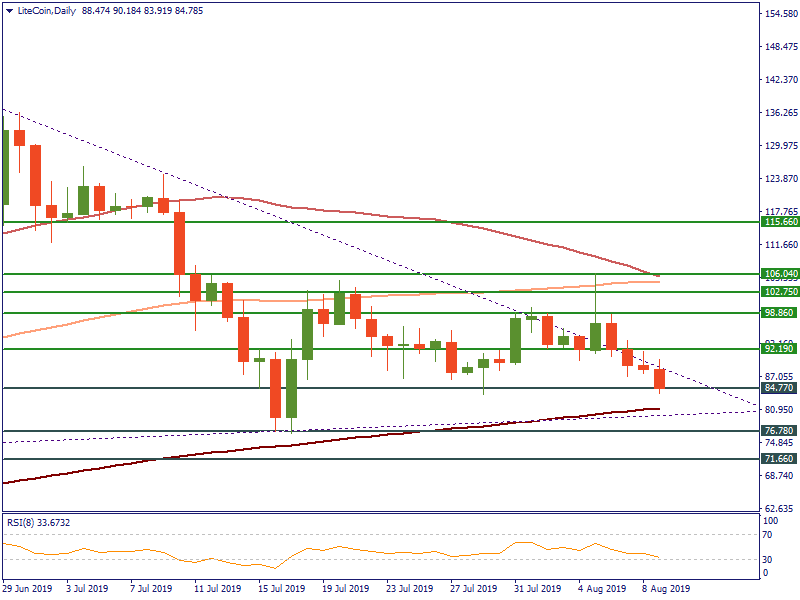Viewport: 800px width, 600px height.
Task: Click the 62.635 price axis value
Action: tap(779, 509)
